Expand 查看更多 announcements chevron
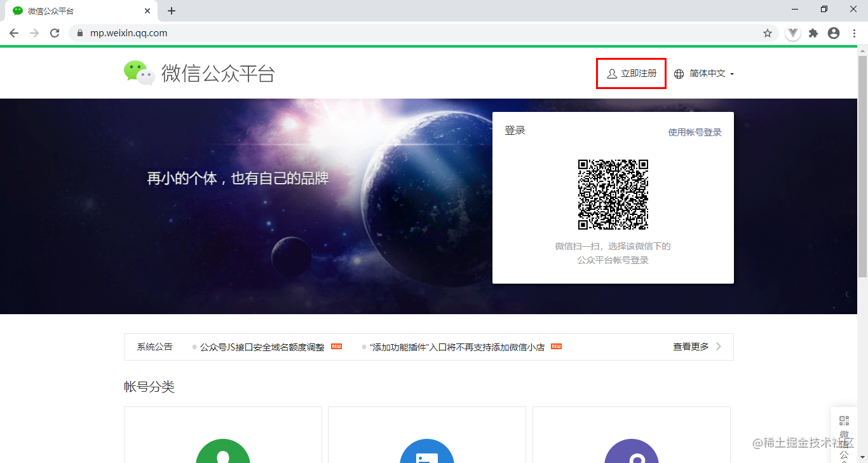Viewport: 868px width, 463px height. [x=718, y=347]
